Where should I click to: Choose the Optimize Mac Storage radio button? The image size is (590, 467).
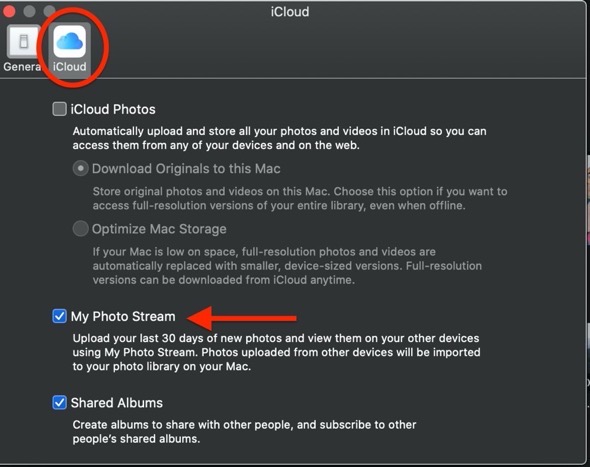pos(80,228)
